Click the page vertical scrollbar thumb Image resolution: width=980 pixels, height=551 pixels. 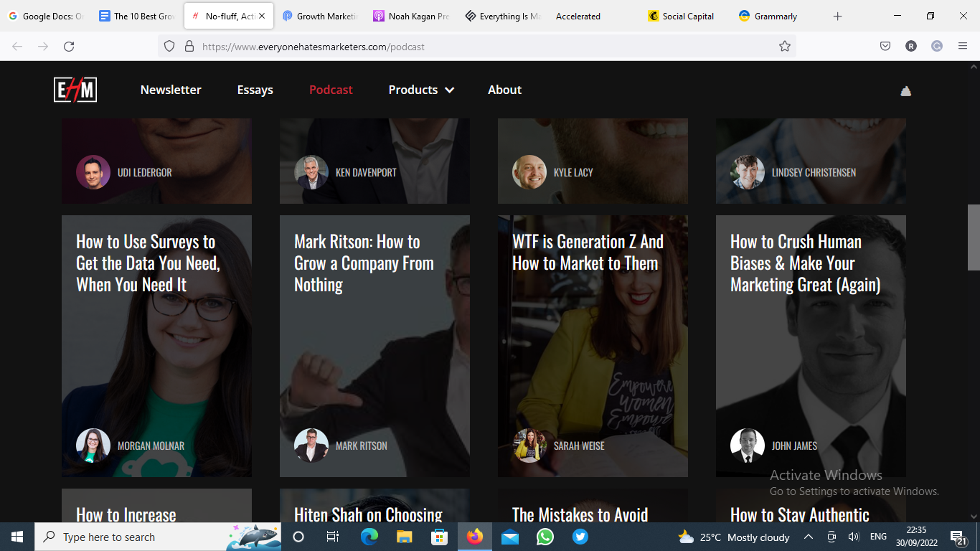coord(974,237)
